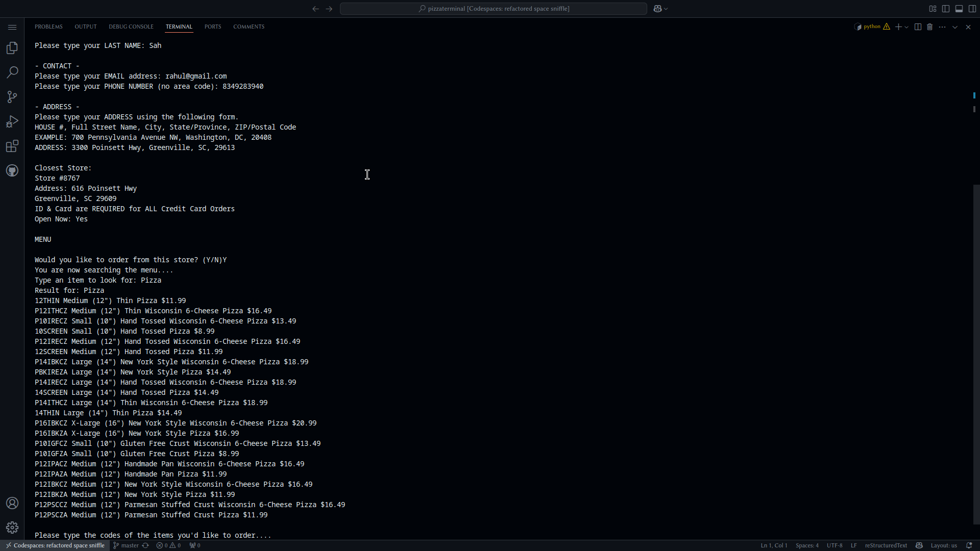Click Codespaces remote indicator in status bar
The image size is (980, 551).
click(55, 545)
